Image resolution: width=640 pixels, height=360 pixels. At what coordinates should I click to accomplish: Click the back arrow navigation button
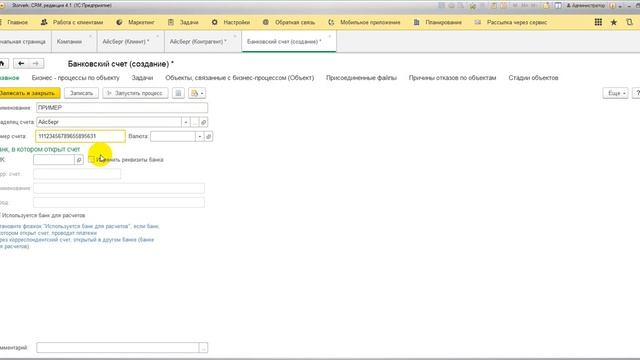[21, 64]
